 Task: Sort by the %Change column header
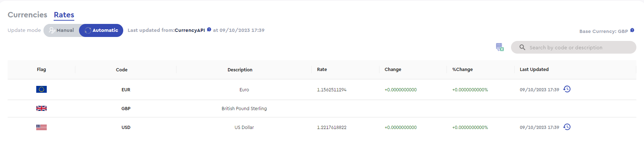click(x=462, y=70)
